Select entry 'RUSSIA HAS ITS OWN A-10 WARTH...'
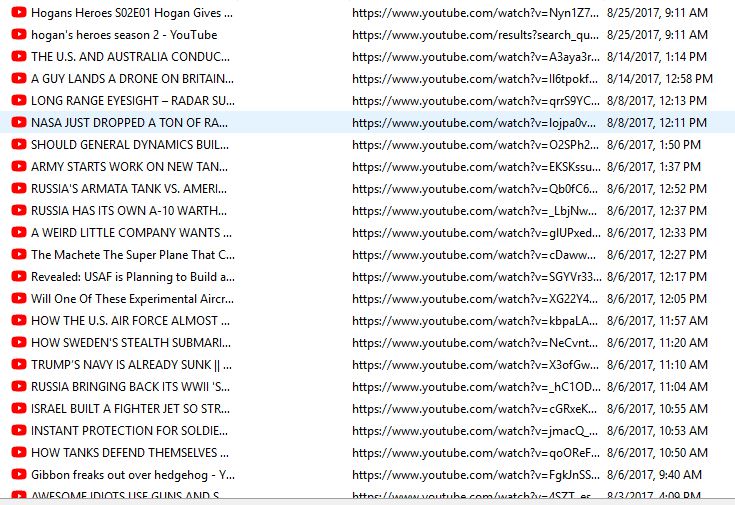 pos(129,211)
